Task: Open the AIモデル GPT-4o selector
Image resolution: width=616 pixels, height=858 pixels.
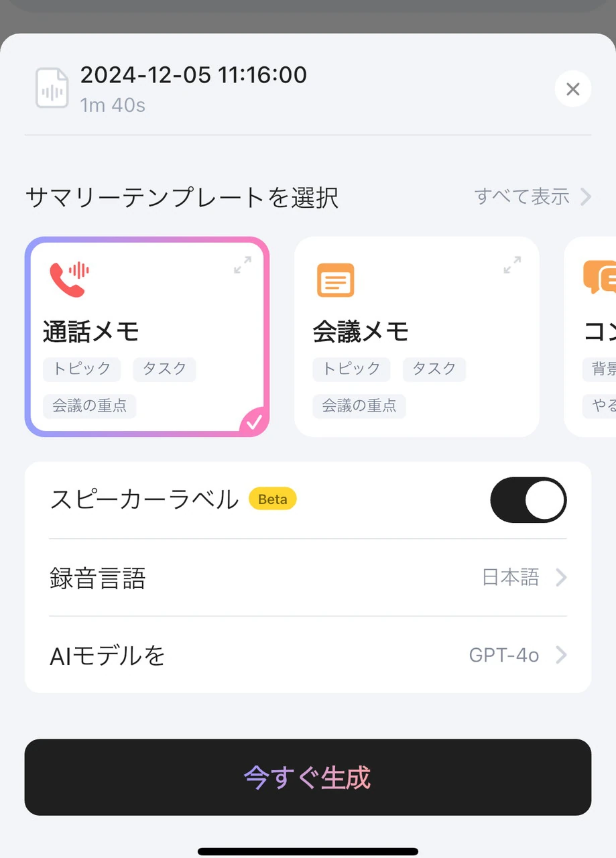Action: [308, 655]
